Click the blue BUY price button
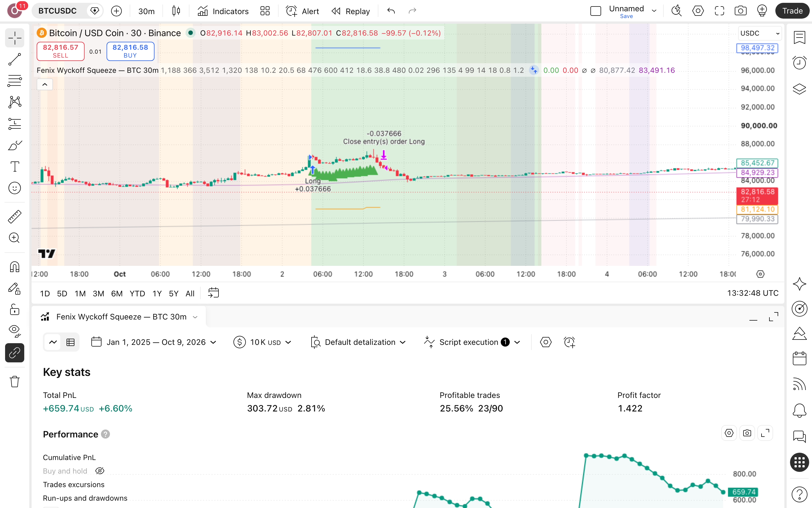812x508 pixels. (x=130, y=51)
